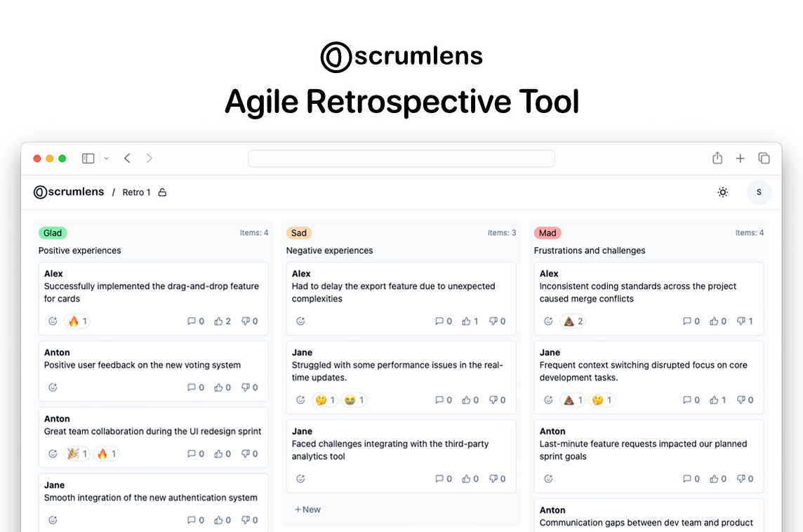Select 'Positive experiences' column description
Viewport: 803px width, 532px height.
80,251
